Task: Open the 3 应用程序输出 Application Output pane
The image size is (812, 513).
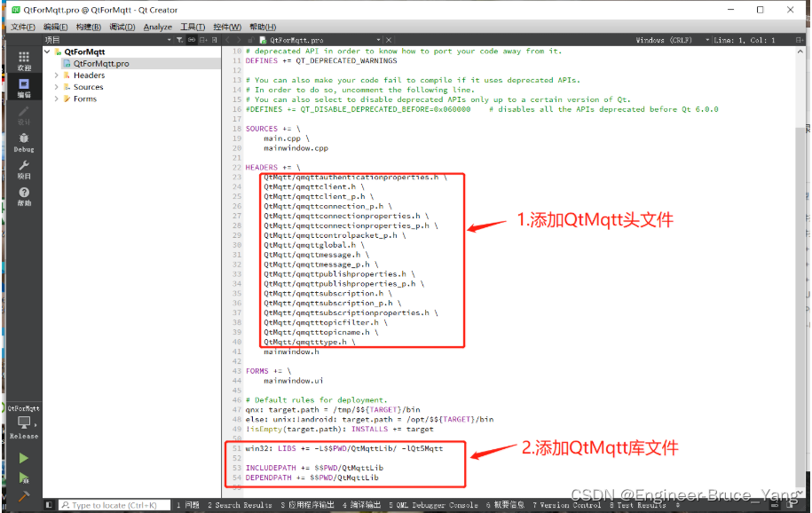Action: point(308,505)
